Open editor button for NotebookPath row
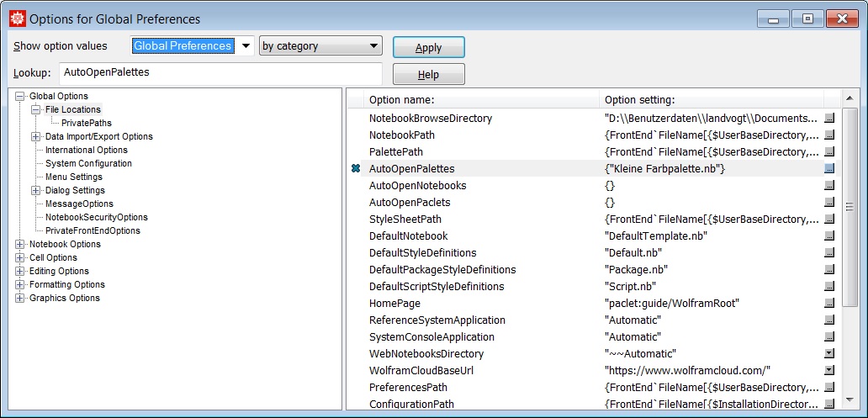 coord(828,135)
